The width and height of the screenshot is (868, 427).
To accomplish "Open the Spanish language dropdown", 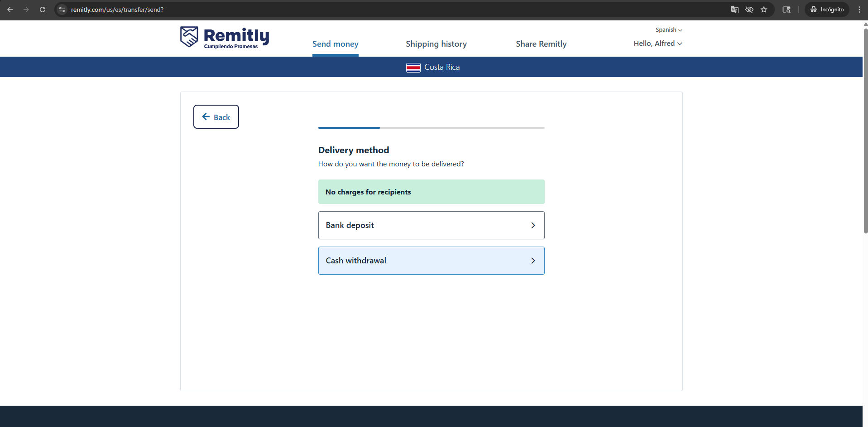I will pos(668,30).
